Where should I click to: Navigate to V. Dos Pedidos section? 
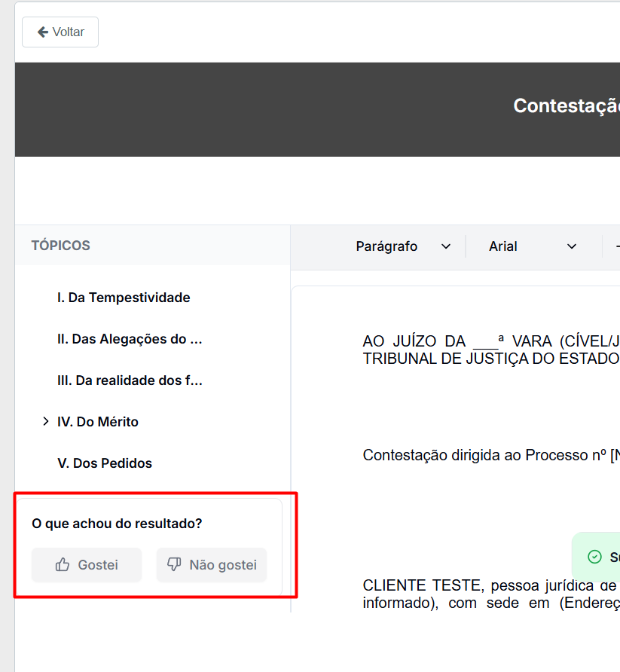[x=105, y=463]
